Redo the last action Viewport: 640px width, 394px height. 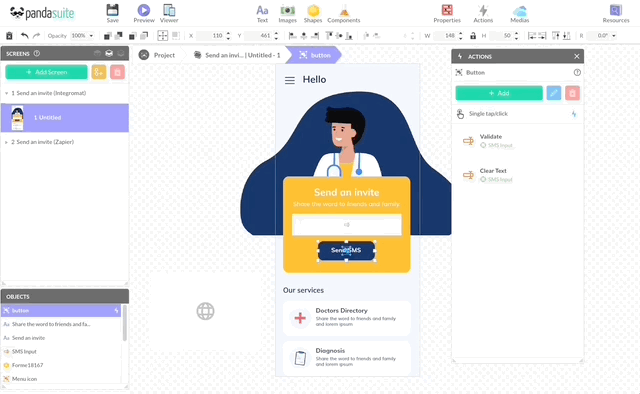point(36,36)
